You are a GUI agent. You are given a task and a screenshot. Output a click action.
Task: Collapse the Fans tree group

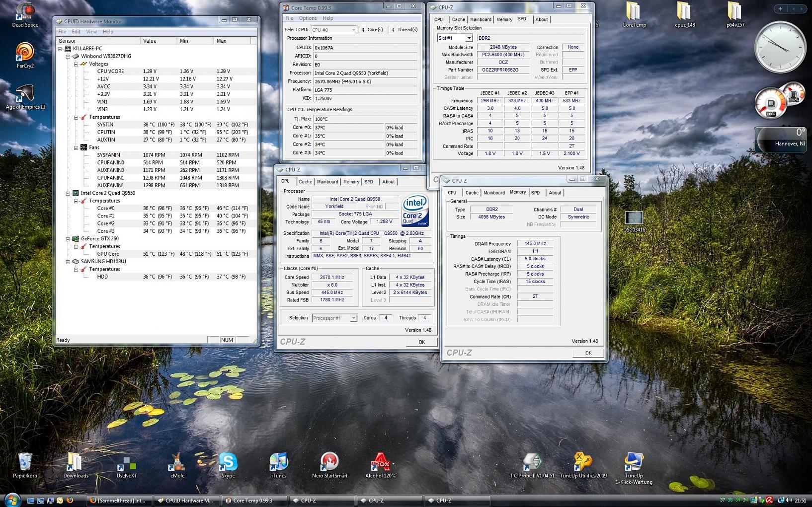tap(76, 147)
